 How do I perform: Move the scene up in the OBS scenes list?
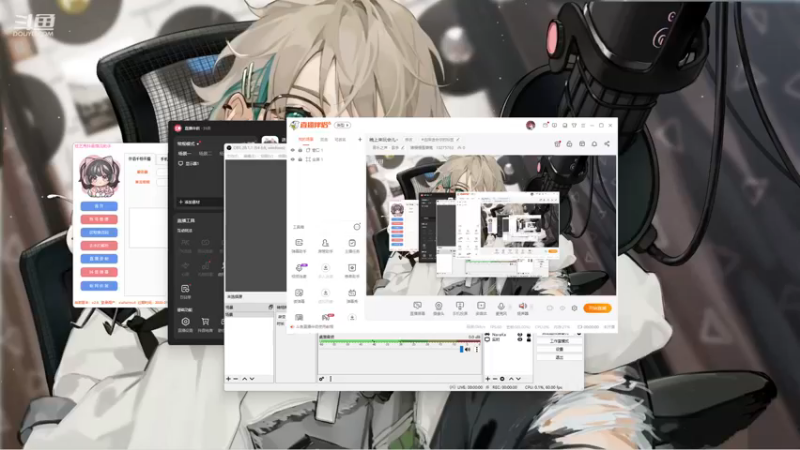click(244, 379)
